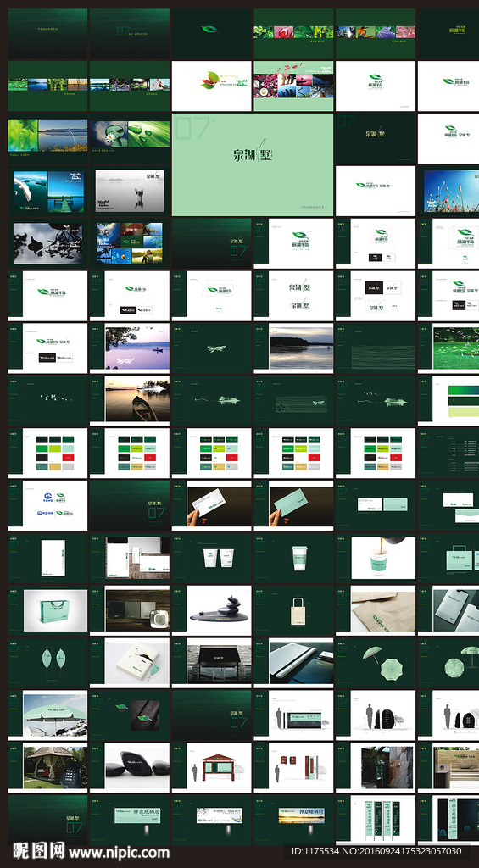Open the leaf lapel pin on suit slide
The height and width of the screenshot is (868, 479).
pos(130,714)
